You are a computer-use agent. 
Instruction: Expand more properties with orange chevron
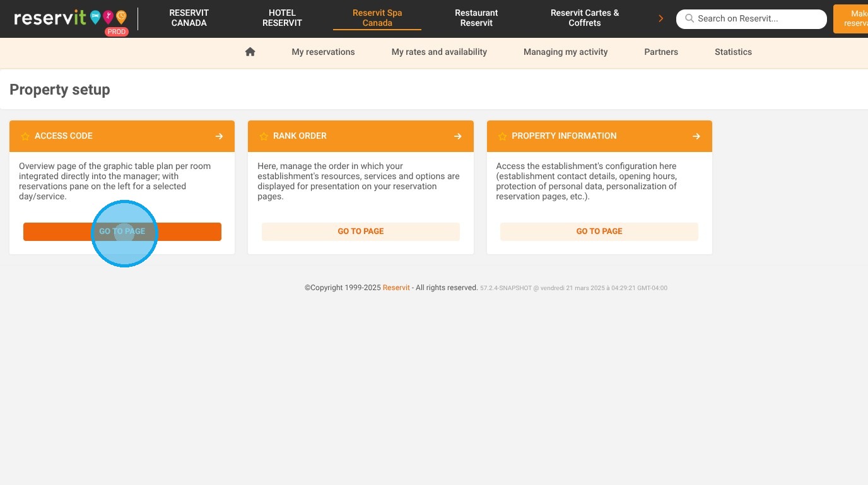[661, 18]
